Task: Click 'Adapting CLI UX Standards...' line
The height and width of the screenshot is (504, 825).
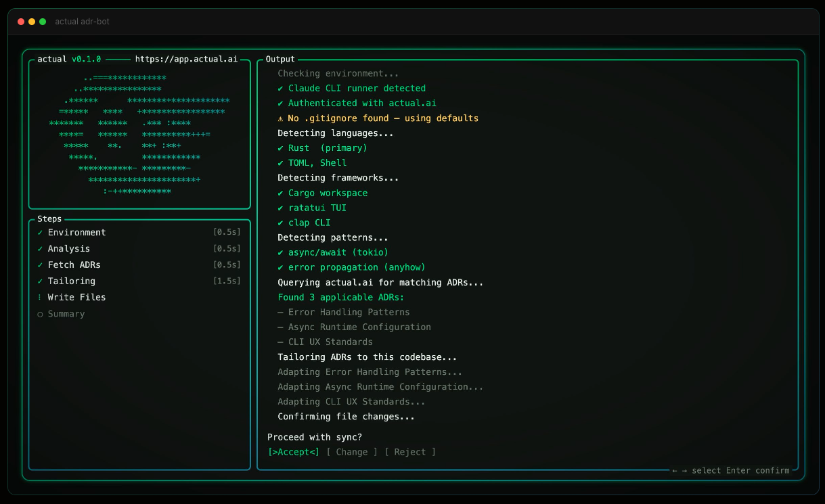Action: [351, 401]
